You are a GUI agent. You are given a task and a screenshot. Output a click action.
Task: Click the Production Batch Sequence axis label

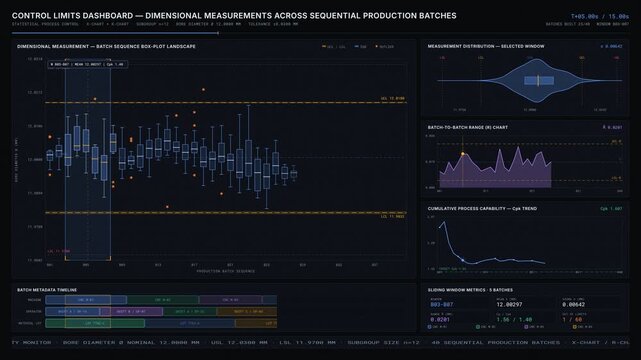tap(226, 271)
